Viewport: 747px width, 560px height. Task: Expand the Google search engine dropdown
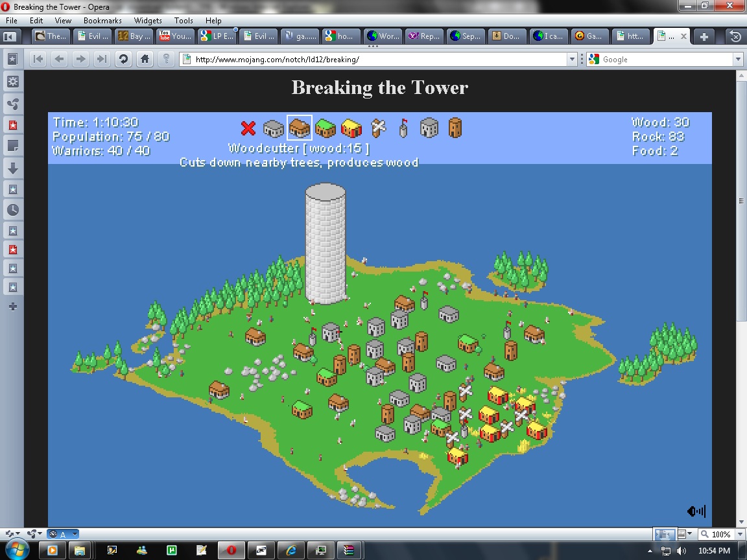tap(738, 60)
